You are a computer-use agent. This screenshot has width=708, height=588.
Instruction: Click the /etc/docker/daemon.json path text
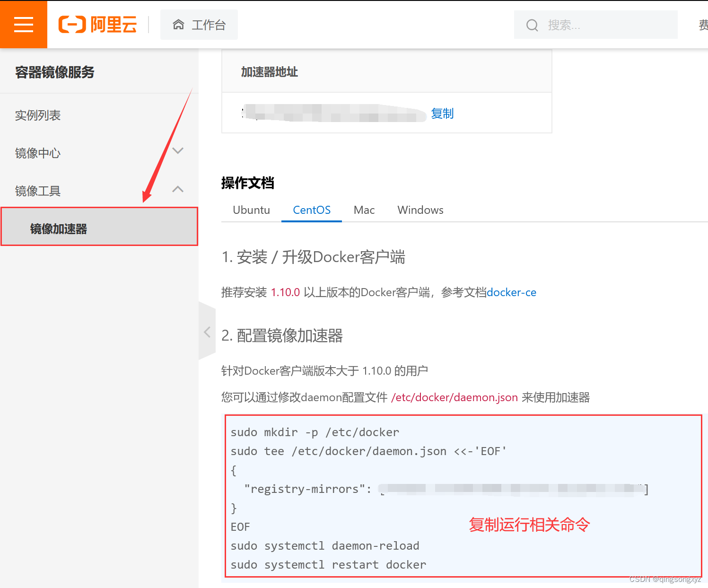(x=455, y=397)
